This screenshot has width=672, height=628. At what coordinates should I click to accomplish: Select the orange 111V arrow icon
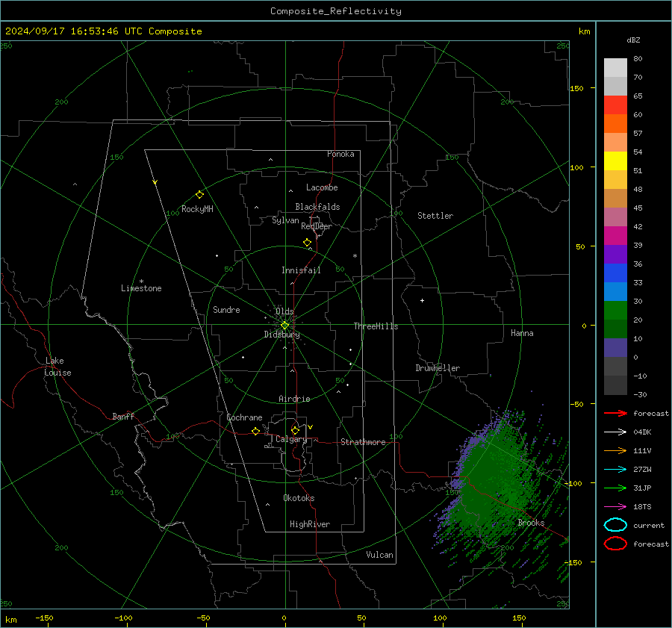coord(615,450)
